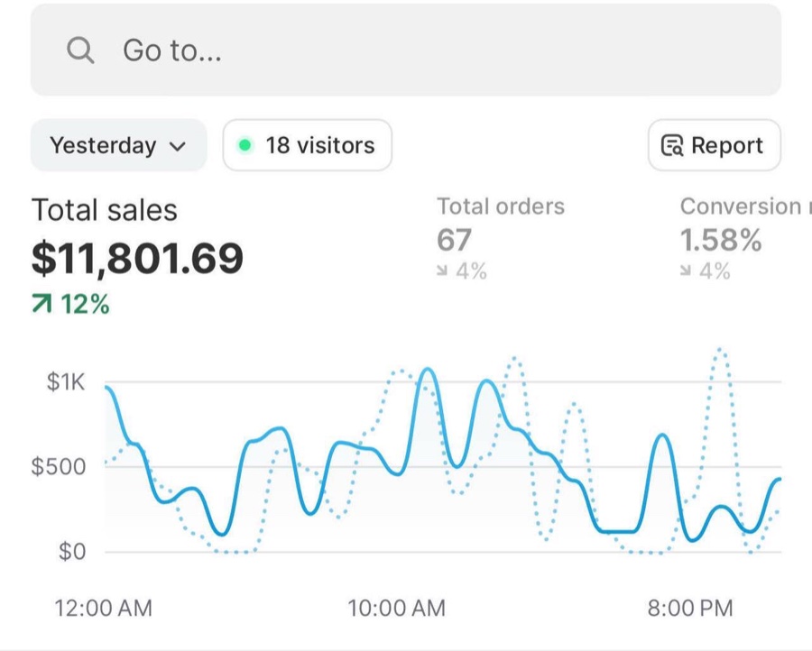Click the green live visitors dot
Viewport: 812px width, 651px height.
(245, 145)
